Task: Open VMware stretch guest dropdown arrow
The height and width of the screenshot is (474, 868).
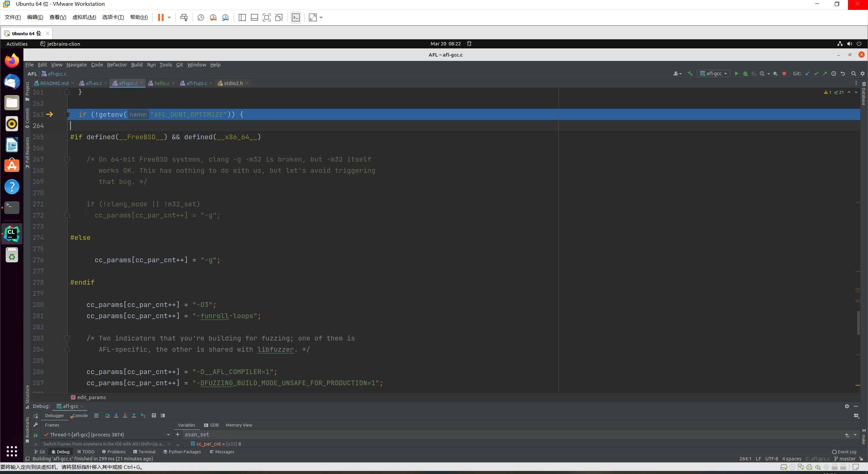Action: click(321, 17)
